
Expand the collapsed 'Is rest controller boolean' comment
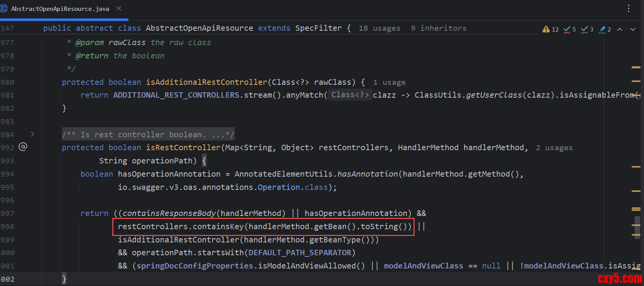tap(148, 135)
